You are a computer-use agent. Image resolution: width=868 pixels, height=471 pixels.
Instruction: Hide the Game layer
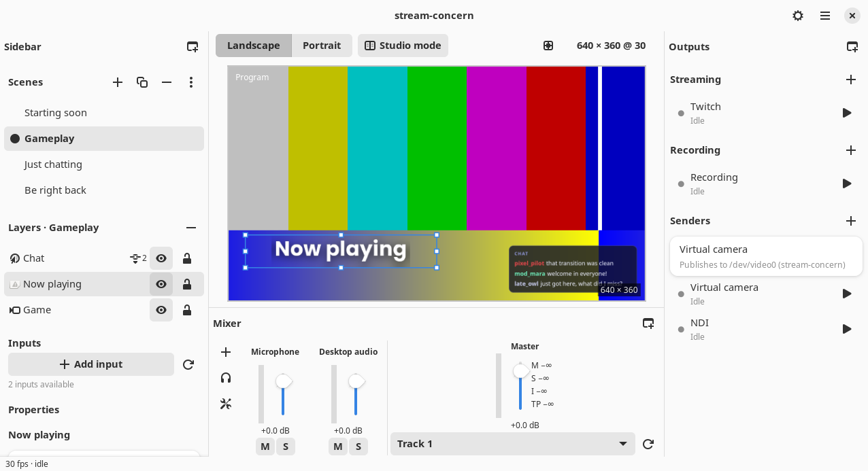pyautogui.click(x=161, y=310)
